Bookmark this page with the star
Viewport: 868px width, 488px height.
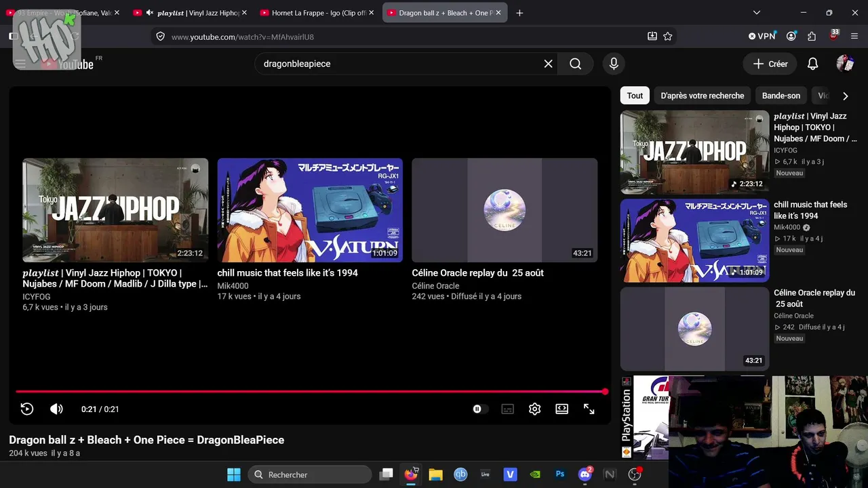tap(668, 37)
